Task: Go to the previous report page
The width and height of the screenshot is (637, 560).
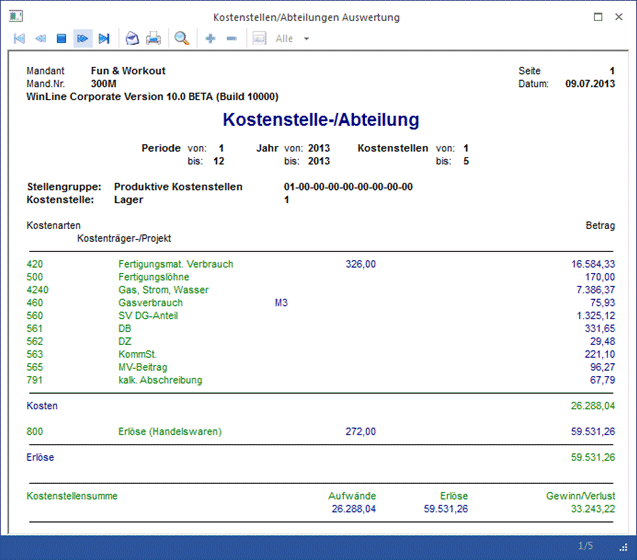Action: tap(41, 38)
